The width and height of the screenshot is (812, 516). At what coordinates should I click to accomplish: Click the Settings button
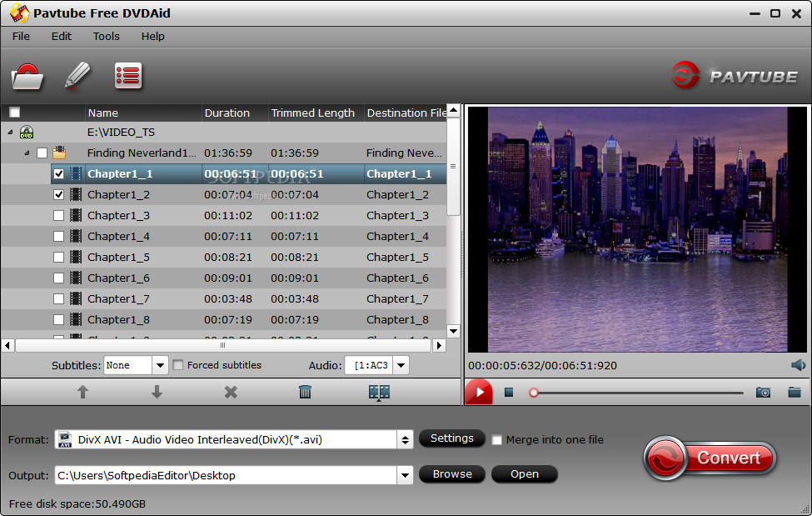(451, 438)
